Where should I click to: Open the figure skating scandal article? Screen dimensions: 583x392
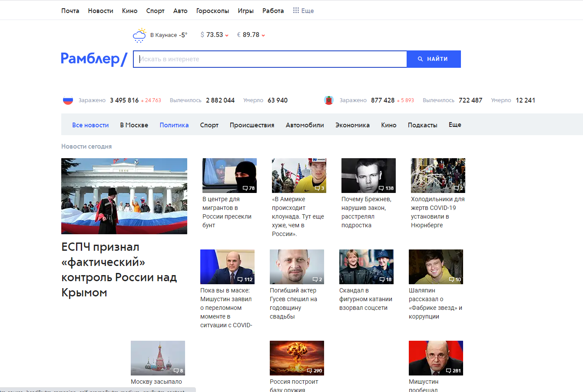(366, 299)
